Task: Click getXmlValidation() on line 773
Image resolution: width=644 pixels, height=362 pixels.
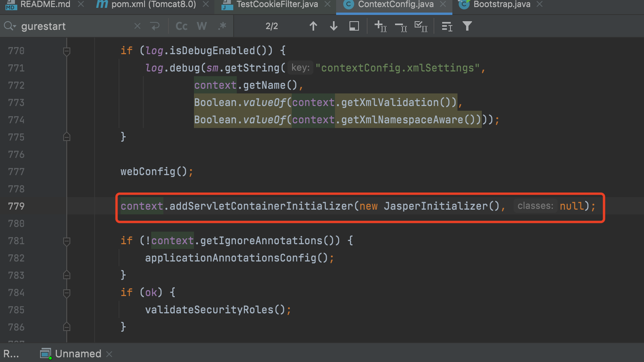Action: click(x=396, y=102)
